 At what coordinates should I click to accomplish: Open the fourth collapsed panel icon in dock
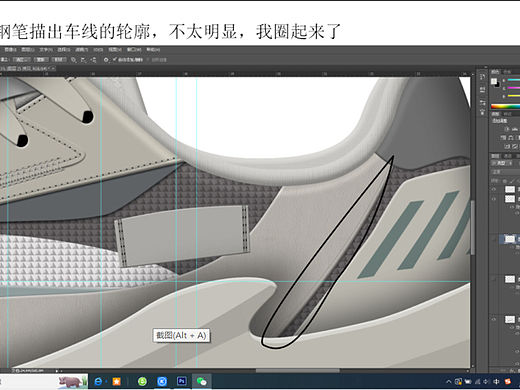click(482, 112)
